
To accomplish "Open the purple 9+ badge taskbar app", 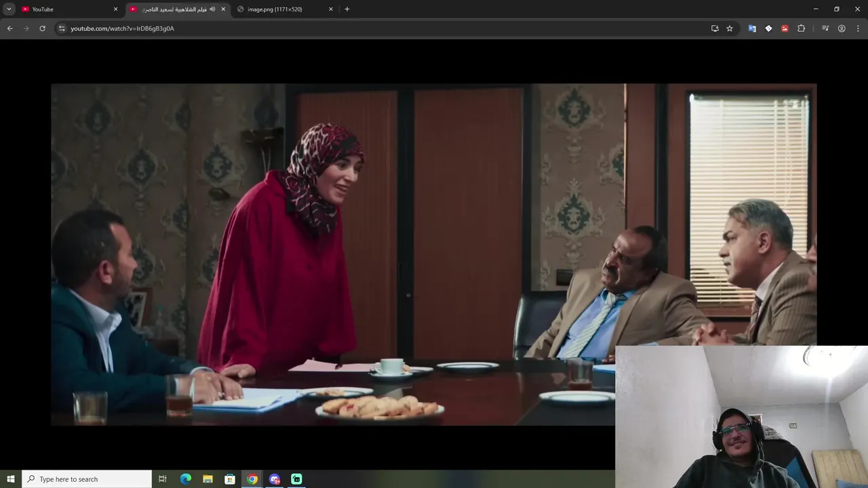I will pyautogui.click(x=275, y=479).
